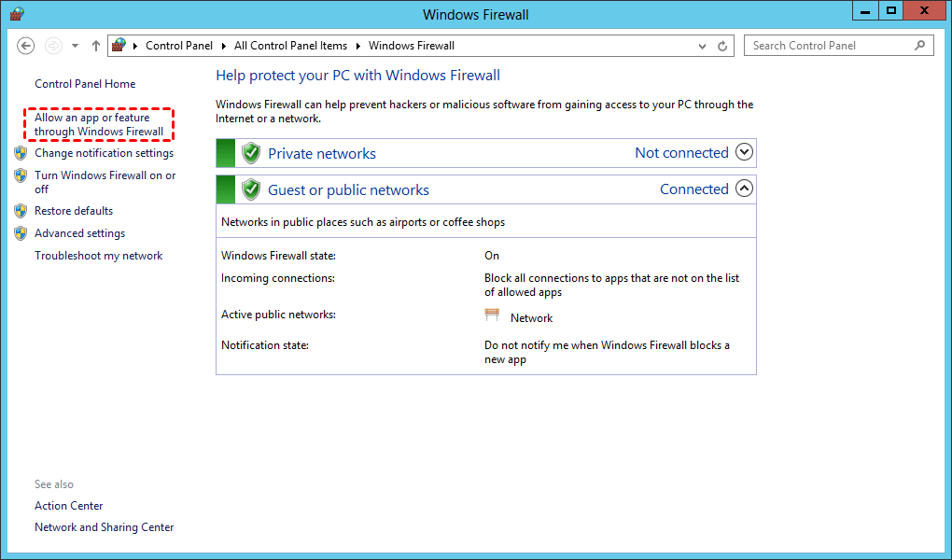
Task: Open Control Panel Home
Action: [x=85, y=84]
